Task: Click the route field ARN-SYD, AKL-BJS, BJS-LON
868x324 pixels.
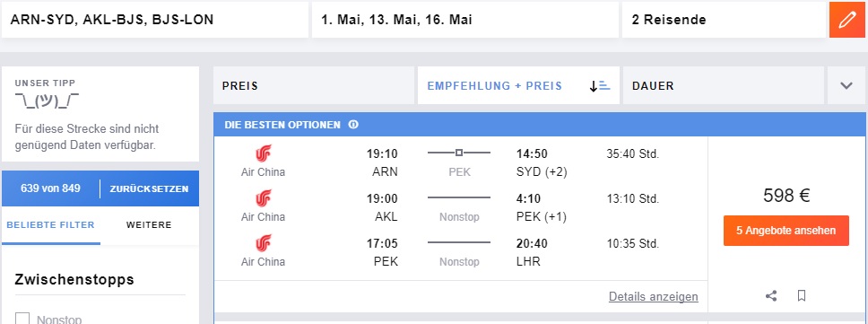Action: click(x=155, y=20)
